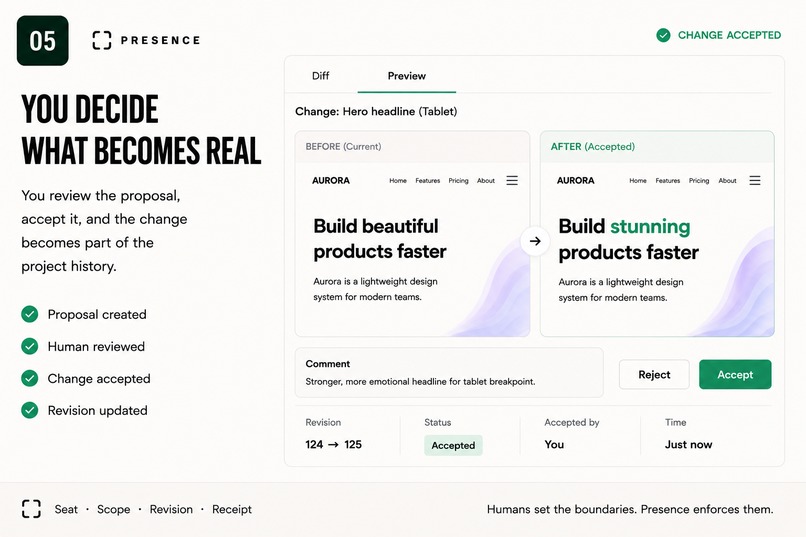Click the 'Status' column label
This screenshot has width=806, height=537.
click(437, 422)
